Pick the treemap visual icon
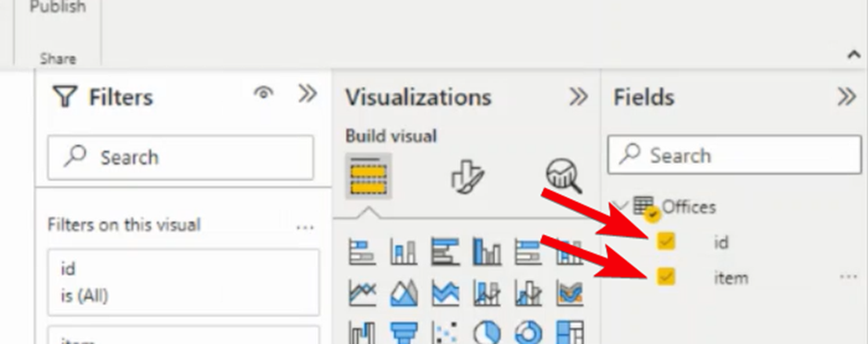The width and height of the screenshot is (868, 344). tap(570, 334)
